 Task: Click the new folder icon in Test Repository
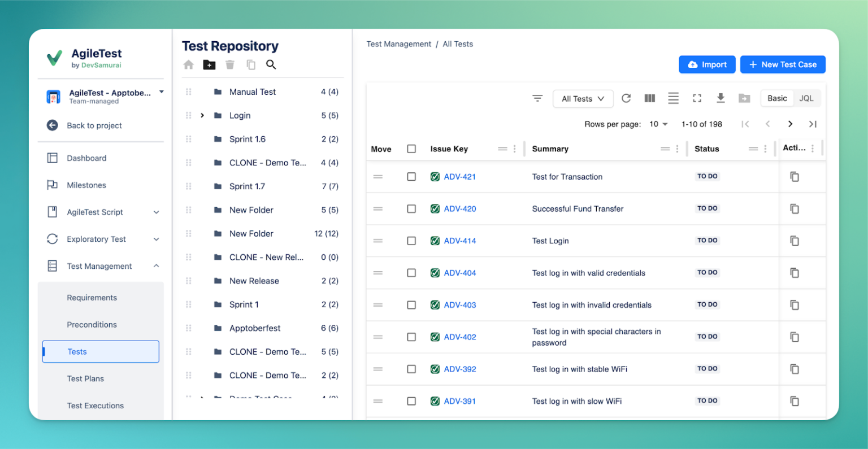click(x=210, y=65)
